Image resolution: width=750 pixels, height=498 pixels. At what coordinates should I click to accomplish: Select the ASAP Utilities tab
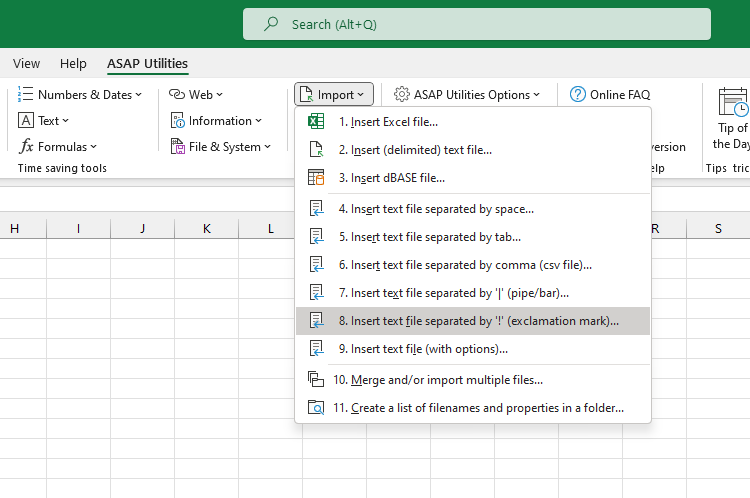(x=147, y=63)
